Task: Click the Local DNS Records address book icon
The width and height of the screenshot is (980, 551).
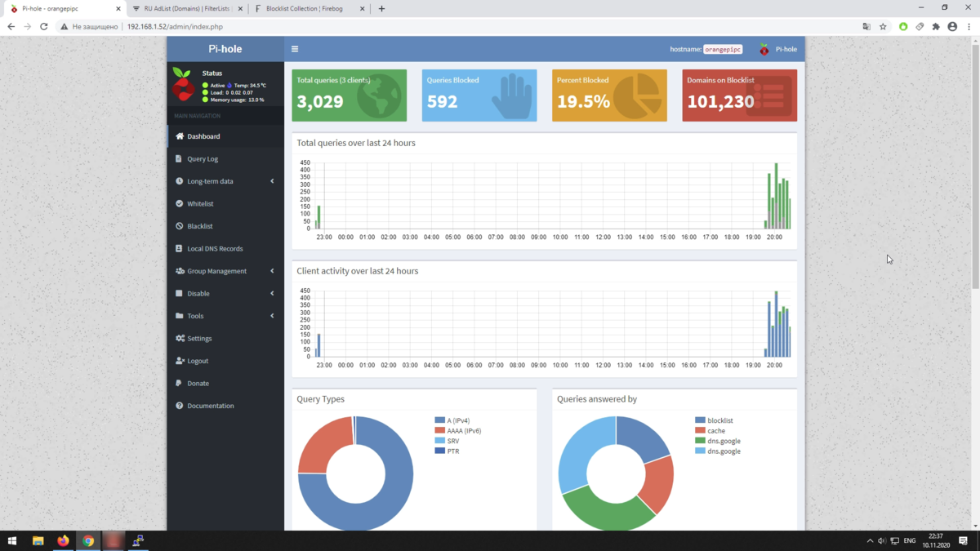Action: (180, 248)
